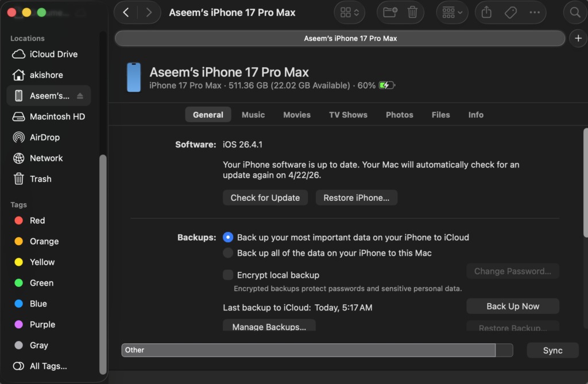Show All Tags in sidebar

point(49,366)
